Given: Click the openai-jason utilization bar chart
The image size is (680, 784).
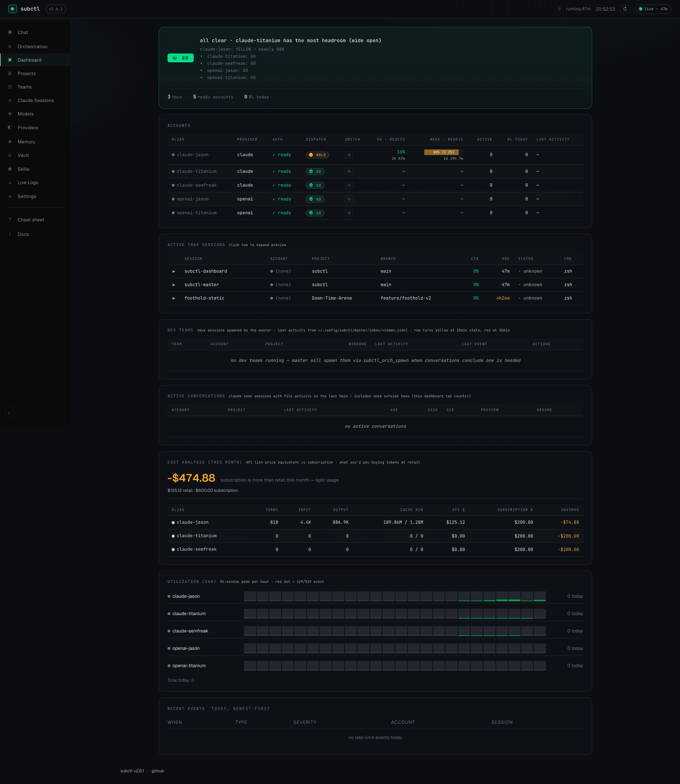Looking at the screenshot, I should pyautogui.click(x=395, y=648).
